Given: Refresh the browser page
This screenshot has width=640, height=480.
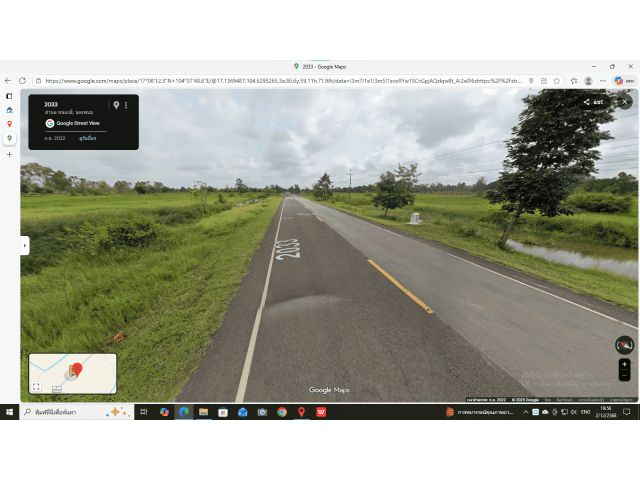Looking at the screenshot, I should point(23,81).
